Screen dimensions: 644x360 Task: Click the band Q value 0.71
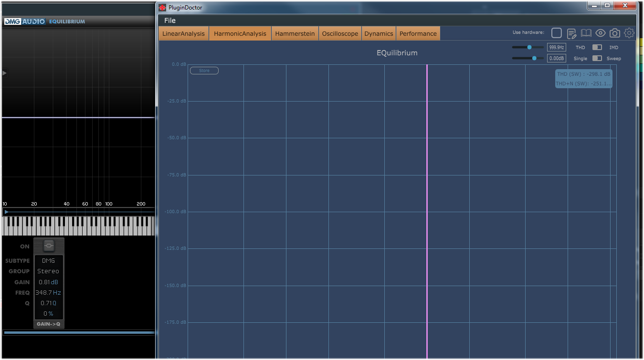click(x=48, y=303)
